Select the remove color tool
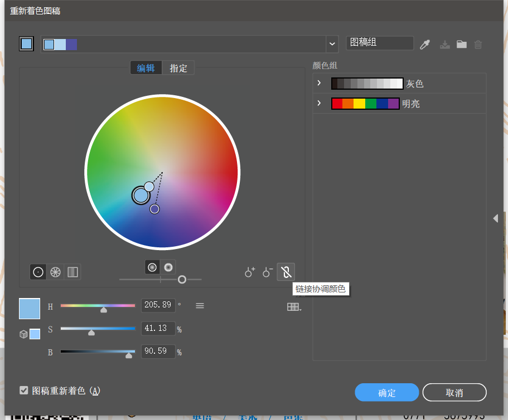Image resolution: width=508 pixels, height=420 pixels. pyautogui.click(x=268, y=272)
